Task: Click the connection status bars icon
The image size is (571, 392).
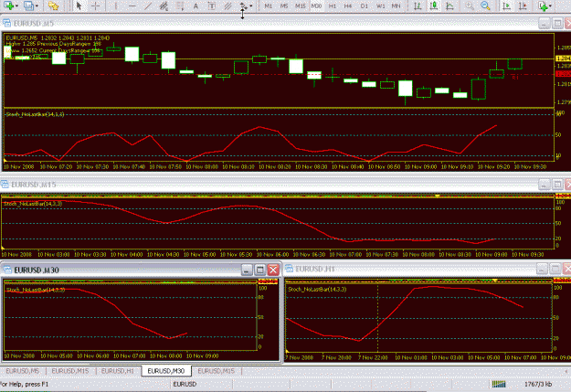Action: click(x=499, y=384)
